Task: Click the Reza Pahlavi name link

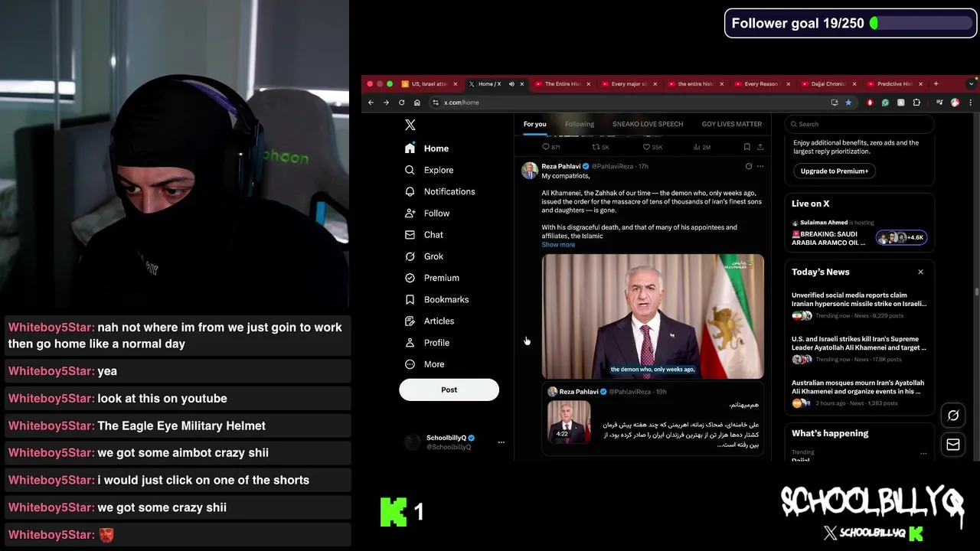Action: pyautogui.click(x=561, y=166)
